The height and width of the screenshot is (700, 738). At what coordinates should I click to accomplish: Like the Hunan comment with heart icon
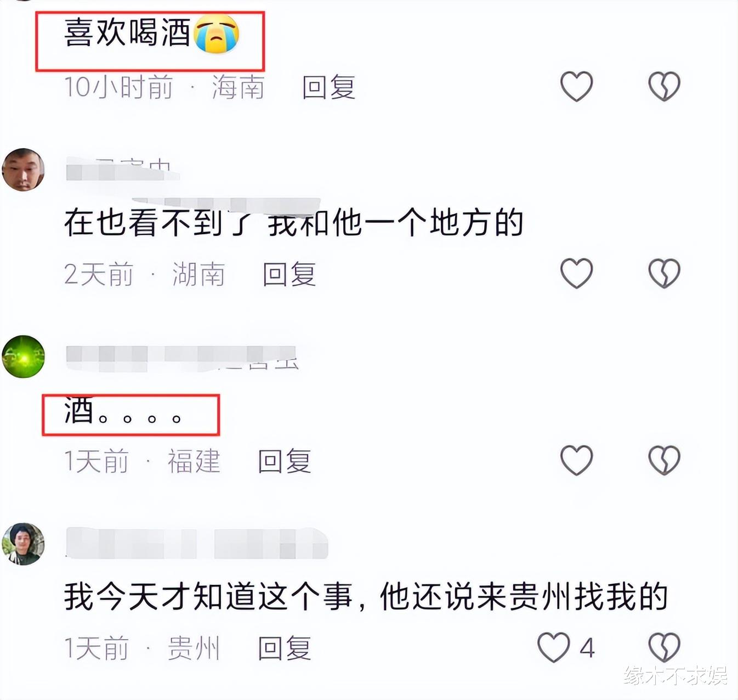(x=576, y=273)
